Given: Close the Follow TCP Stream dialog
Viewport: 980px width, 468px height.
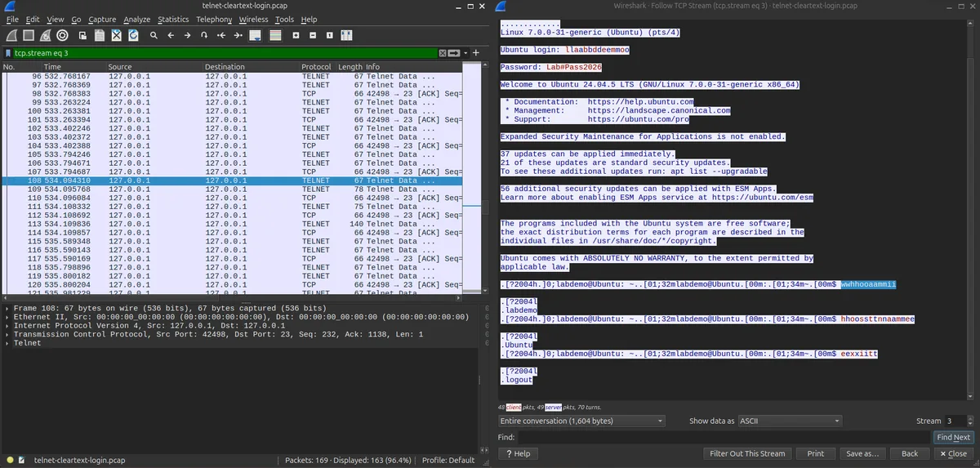Looking at the screenshot, I should pos(954,453).
